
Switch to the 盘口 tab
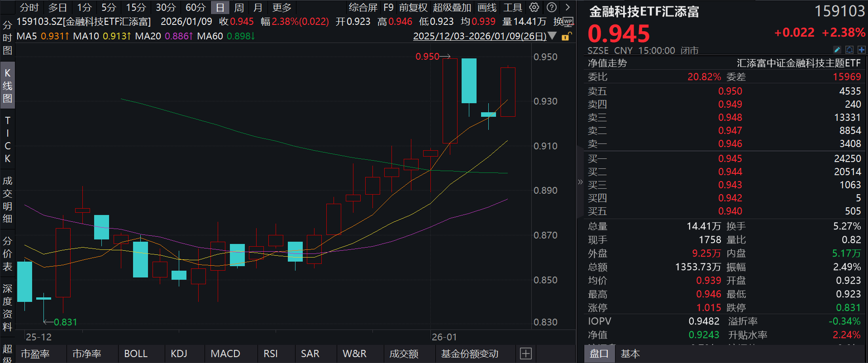[599, 353]
